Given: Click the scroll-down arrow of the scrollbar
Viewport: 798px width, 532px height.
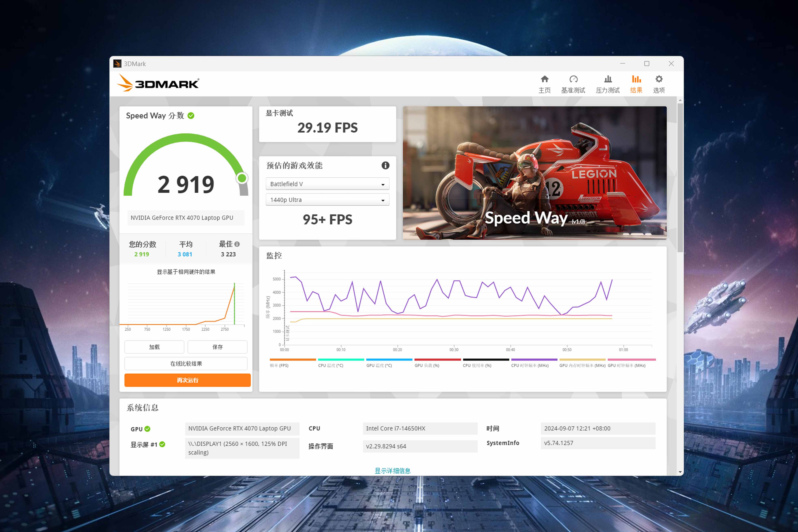Looking at the screenshot, I should pos(680,472).
